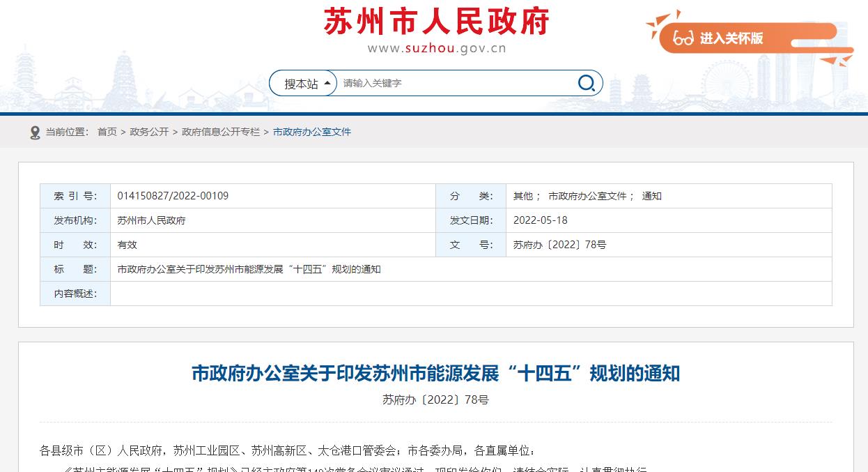Click the 发文日期 value 2022-05-18
868x472 pixels.
tap(540, 220)
